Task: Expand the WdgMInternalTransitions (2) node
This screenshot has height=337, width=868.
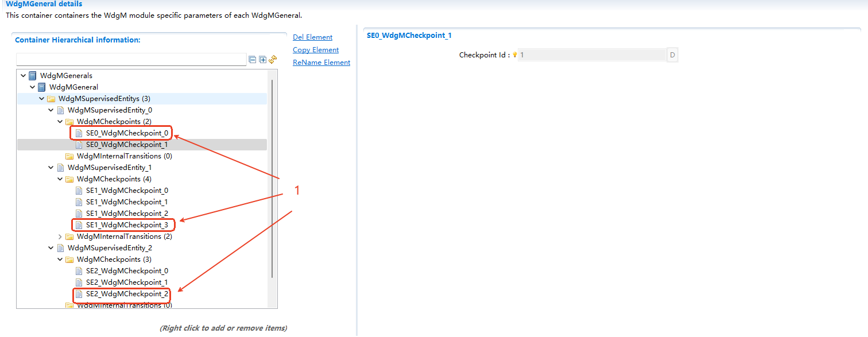Action: (60, 236)
